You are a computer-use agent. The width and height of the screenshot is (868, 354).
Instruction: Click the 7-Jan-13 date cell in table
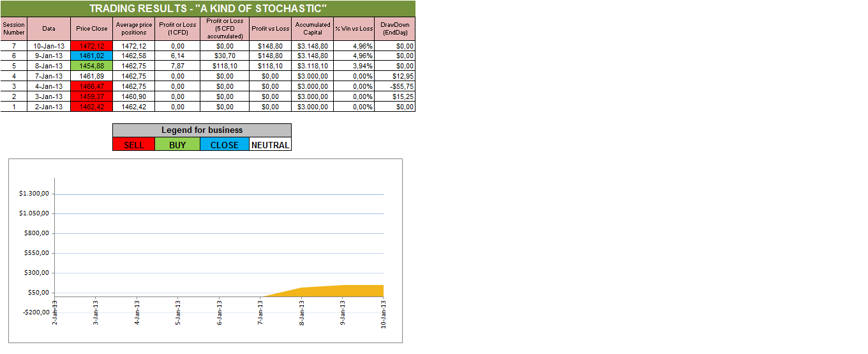(x=49, y=76)
